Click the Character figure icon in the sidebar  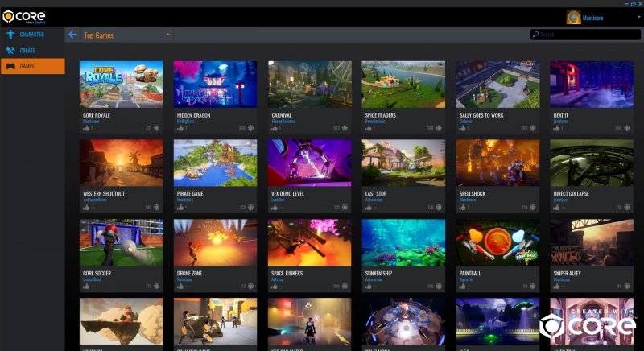pyautogui.click(x=10, y=35)
